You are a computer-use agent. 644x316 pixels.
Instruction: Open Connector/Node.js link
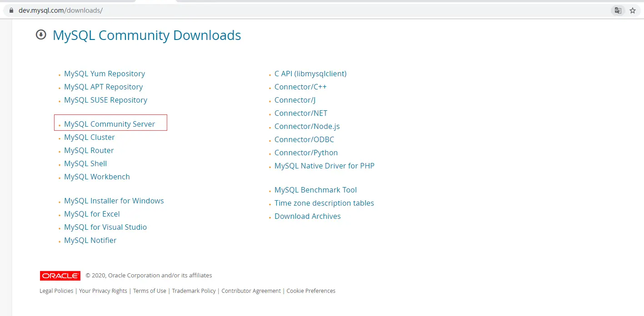(307, 126)
